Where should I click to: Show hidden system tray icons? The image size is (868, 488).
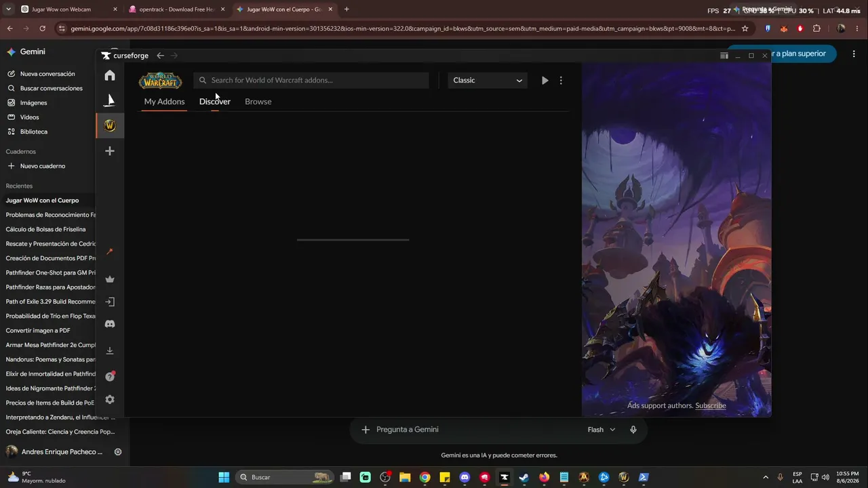(x=766, y=477)
